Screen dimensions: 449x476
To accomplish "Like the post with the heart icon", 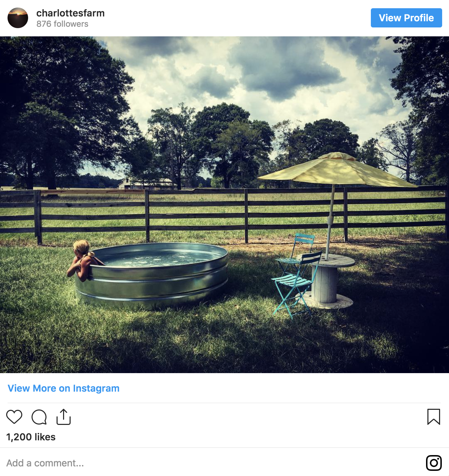I will pos(14,417).
